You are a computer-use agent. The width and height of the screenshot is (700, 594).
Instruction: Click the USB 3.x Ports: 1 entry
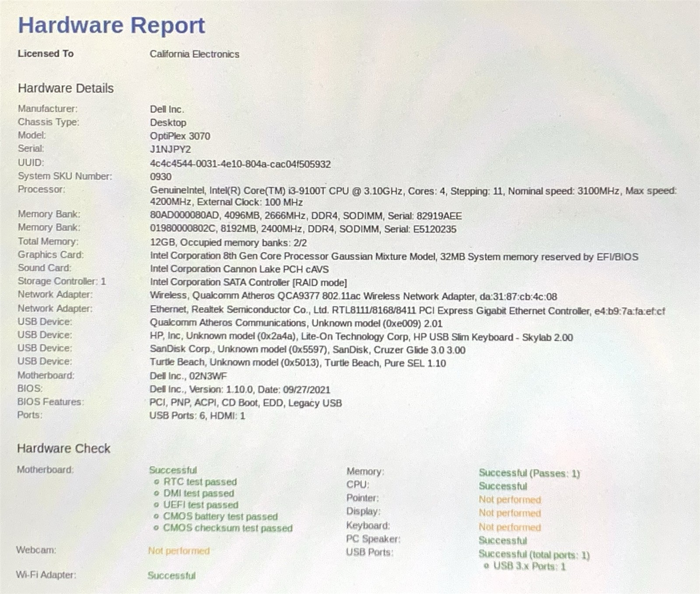[529, 566]
